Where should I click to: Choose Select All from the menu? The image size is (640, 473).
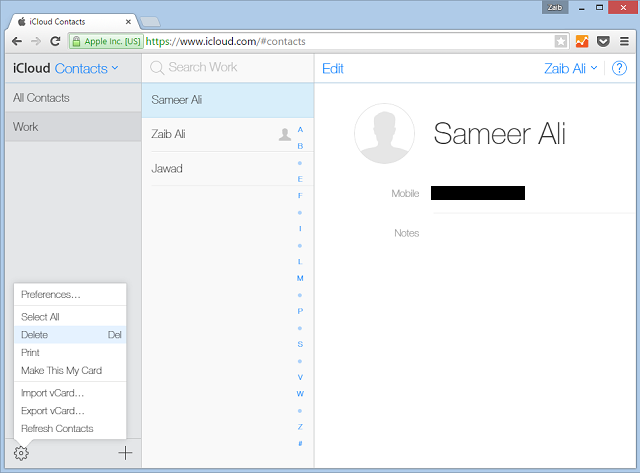point(70,317)
